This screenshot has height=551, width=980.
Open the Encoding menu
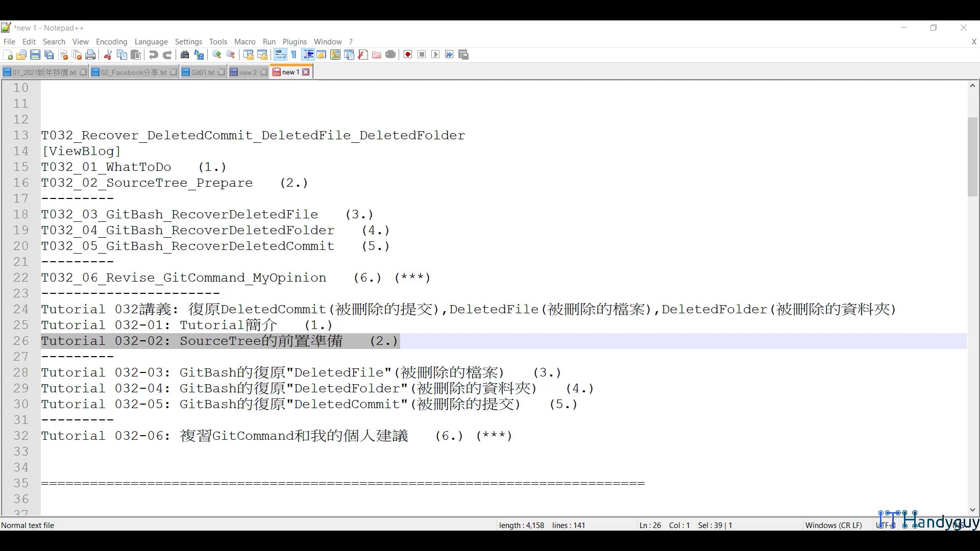click(111, 41)
